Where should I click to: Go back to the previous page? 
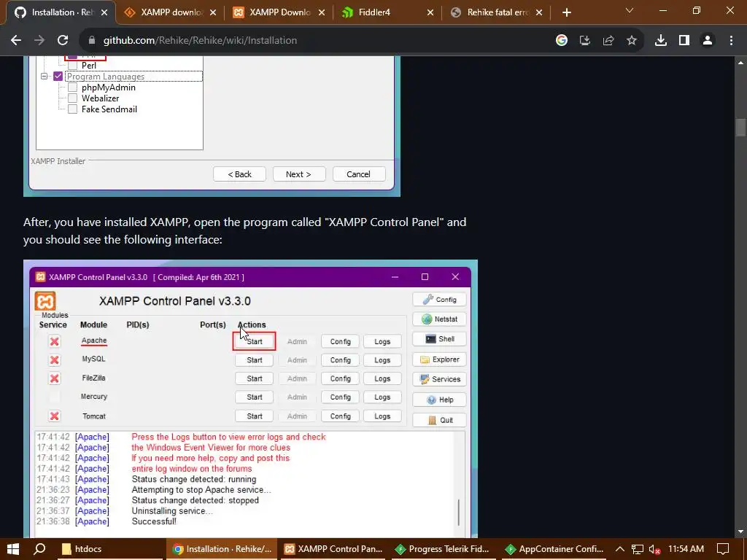[16, 41]
